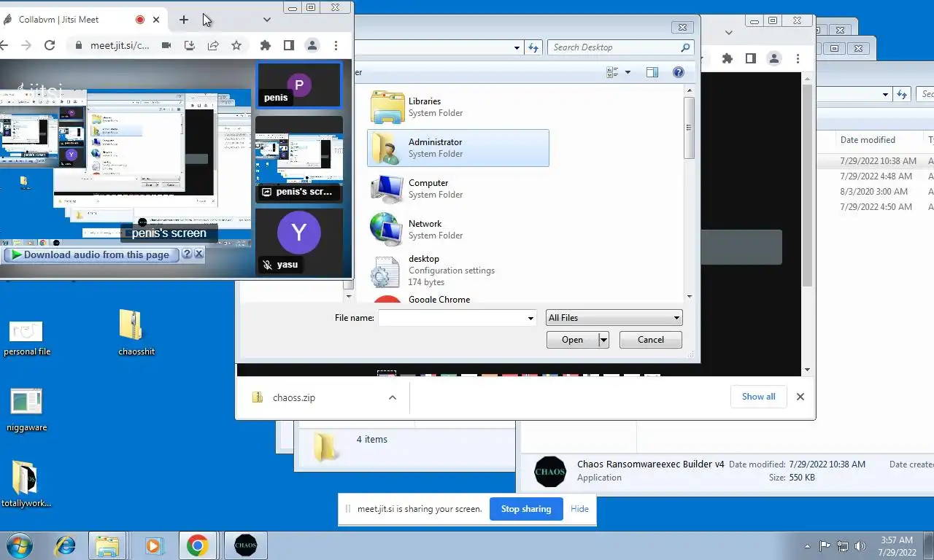Change view icon in file dialog
Viewport: 934px width, 560px height.
(x=612, y=72)
